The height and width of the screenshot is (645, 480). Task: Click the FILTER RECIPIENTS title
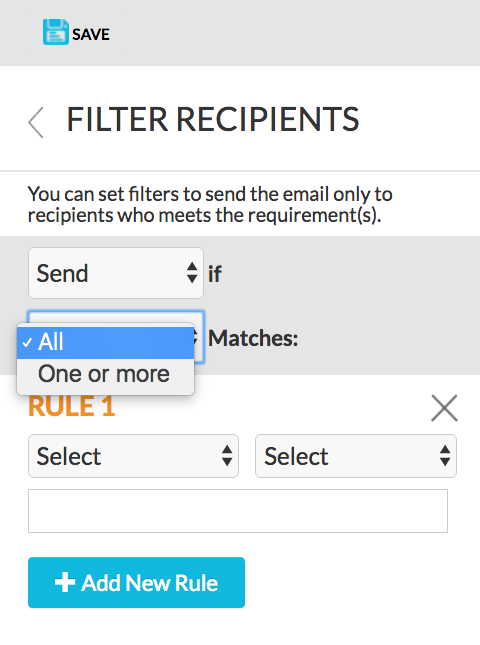tap(213, 120)
